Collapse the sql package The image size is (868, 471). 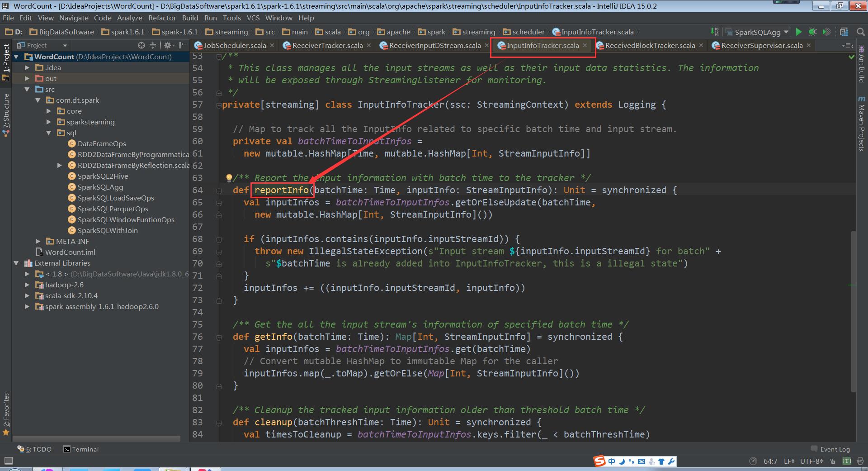[49, 133]
